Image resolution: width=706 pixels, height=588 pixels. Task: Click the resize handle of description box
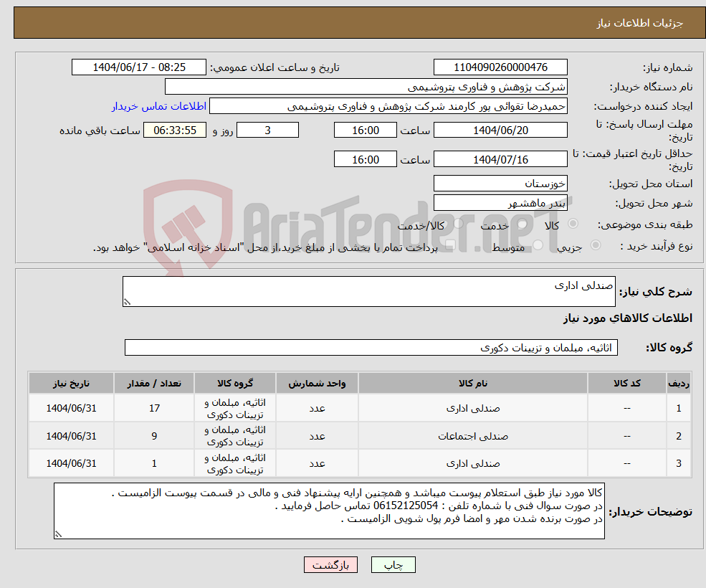click(127, 303)
